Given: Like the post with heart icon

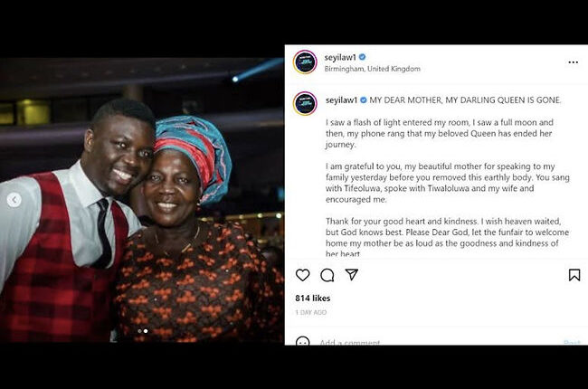Looking at the screenshot, I should click(303, 275).
